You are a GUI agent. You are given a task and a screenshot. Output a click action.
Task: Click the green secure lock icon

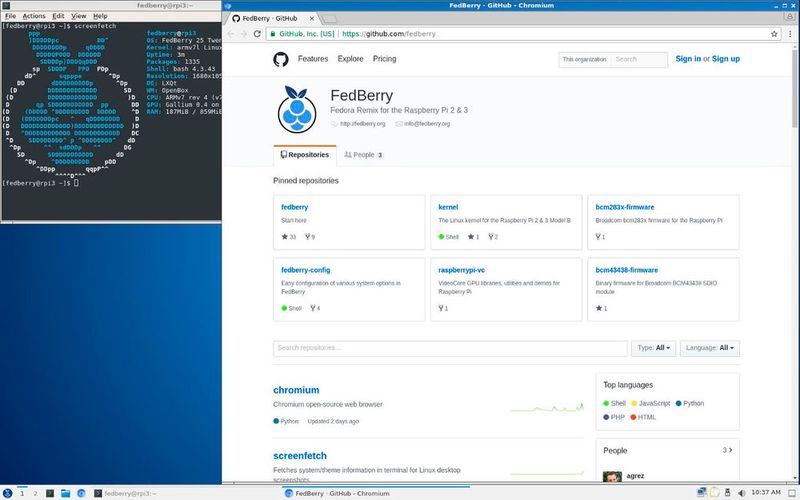click(273, 34)
